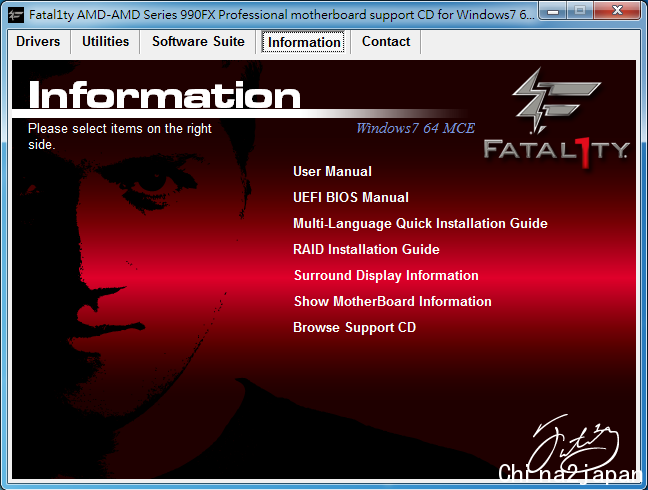Open Surround Display Information
The image size is (648, 490).
(386, 276)
